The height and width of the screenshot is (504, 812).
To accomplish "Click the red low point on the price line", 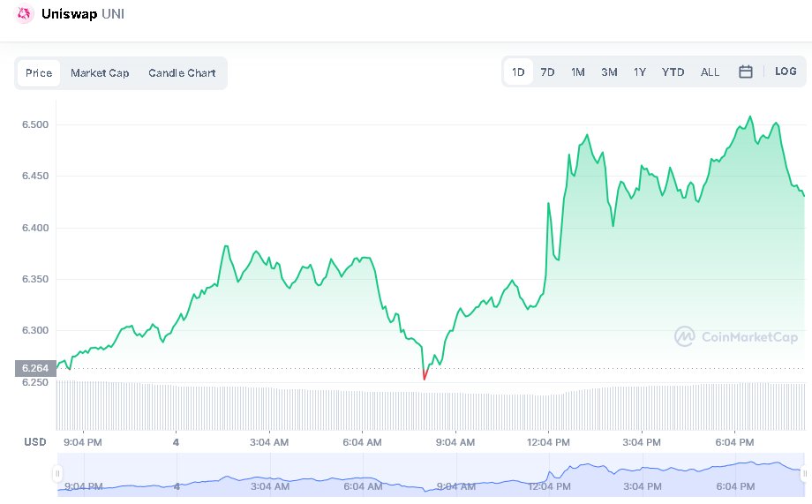I will click(425, 375).
